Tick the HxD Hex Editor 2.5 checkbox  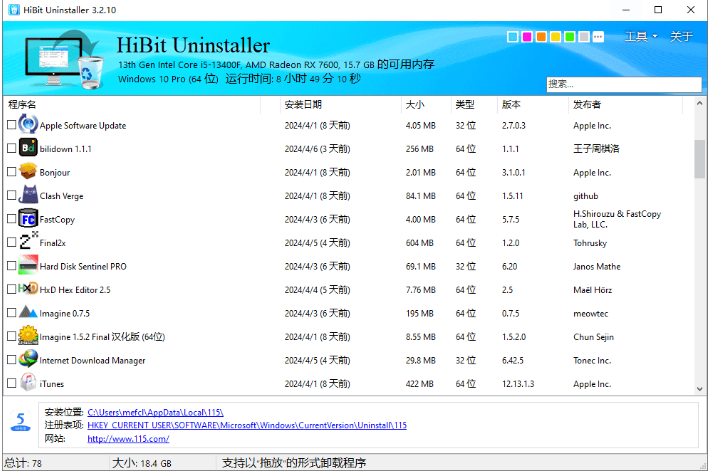point(12,289)
